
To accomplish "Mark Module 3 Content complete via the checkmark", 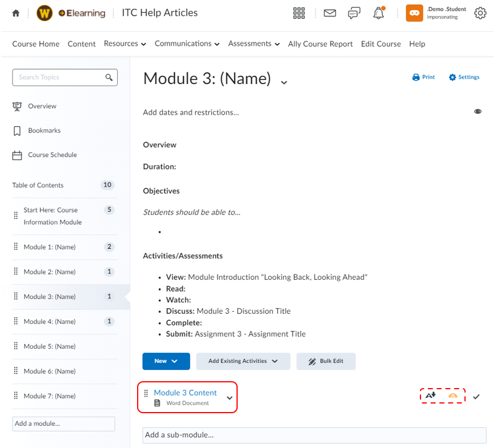I will (x=476, y=395).
